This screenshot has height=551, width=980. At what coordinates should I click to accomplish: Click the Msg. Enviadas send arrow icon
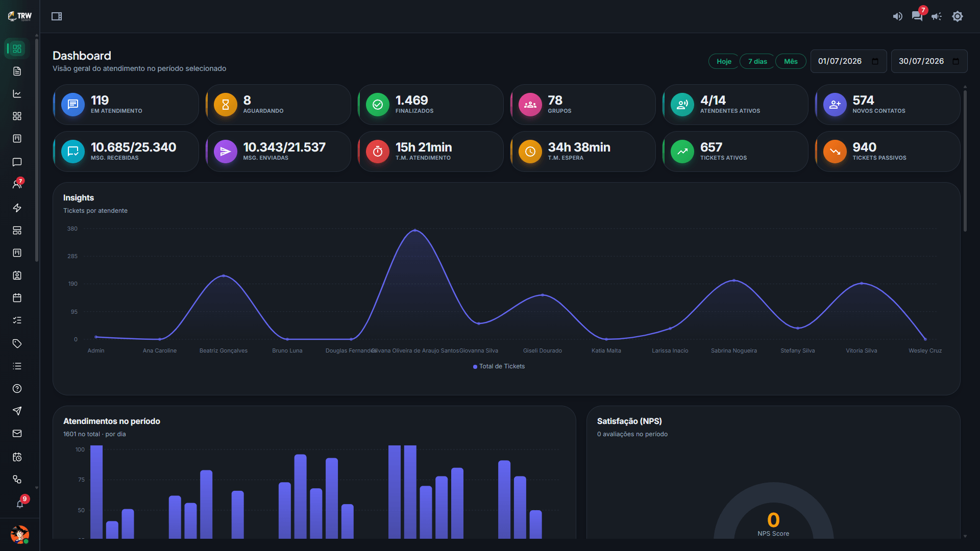coord(225,152)
